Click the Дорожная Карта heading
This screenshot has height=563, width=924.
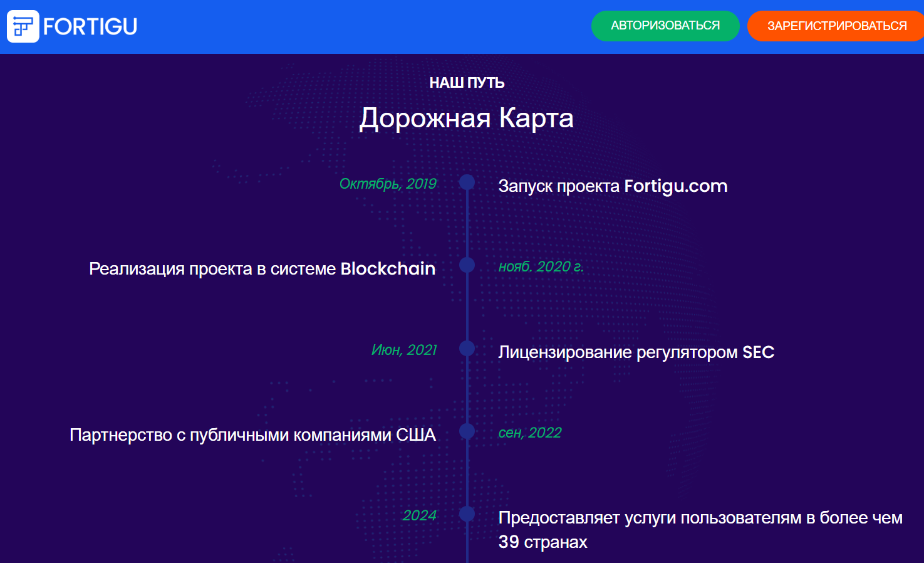click(467, 118)
